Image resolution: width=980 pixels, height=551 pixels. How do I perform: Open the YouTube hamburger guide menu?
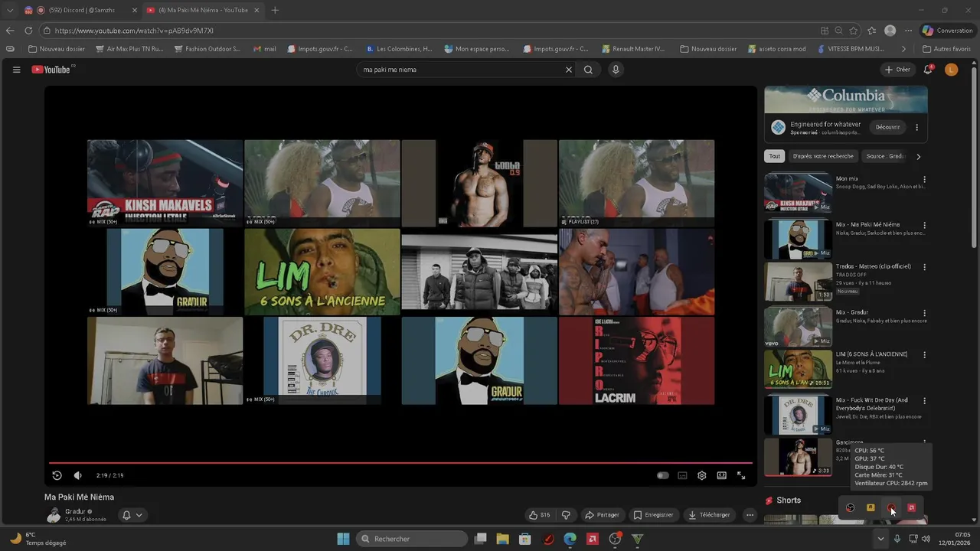(16, 70)
